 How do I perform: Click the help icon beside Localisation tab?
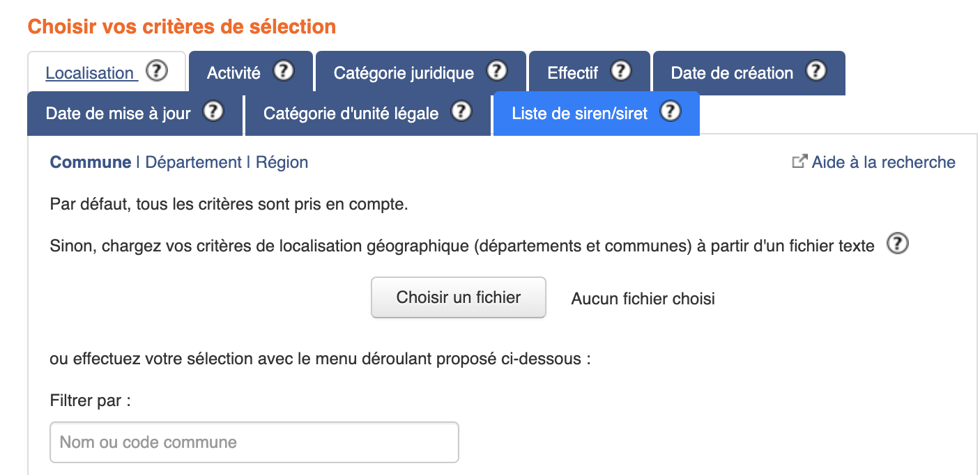(157, 72)
